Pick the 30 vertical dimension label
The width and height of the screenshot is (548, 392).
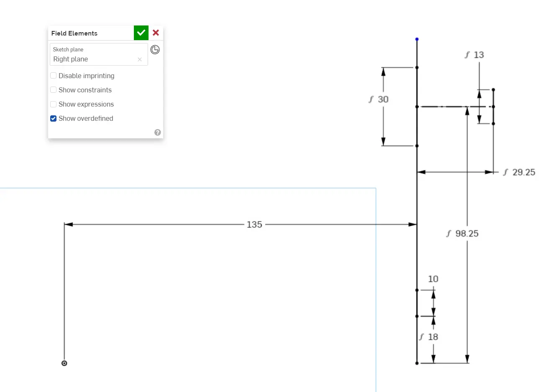click(383, 99)
